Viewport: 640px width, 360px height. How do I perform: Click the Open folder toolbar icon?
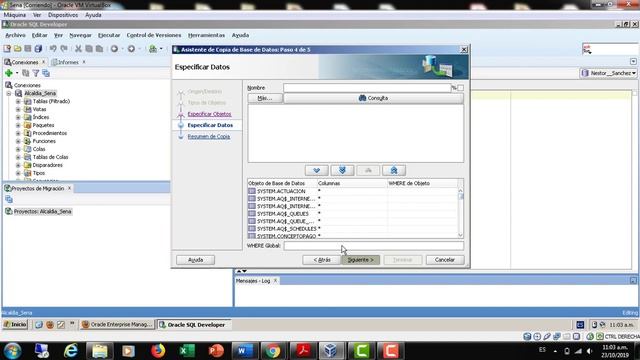[18, 49]
